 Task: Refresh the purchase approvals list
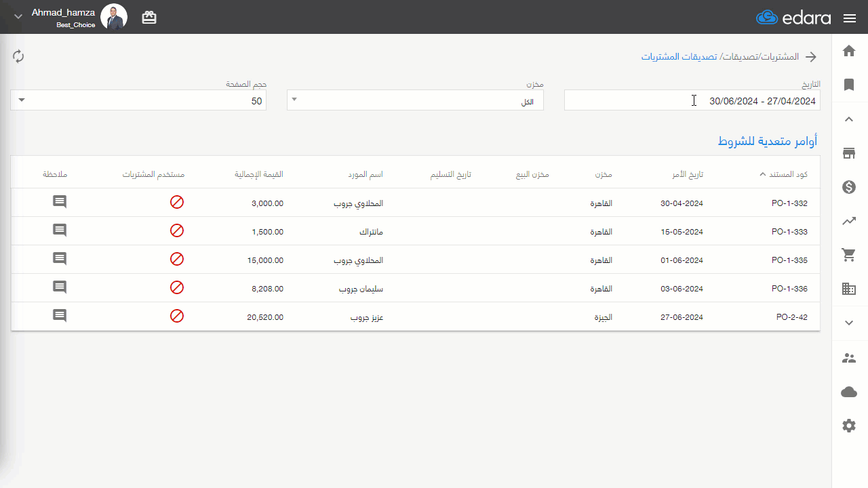pyautogui.click(x=18, y=56)
